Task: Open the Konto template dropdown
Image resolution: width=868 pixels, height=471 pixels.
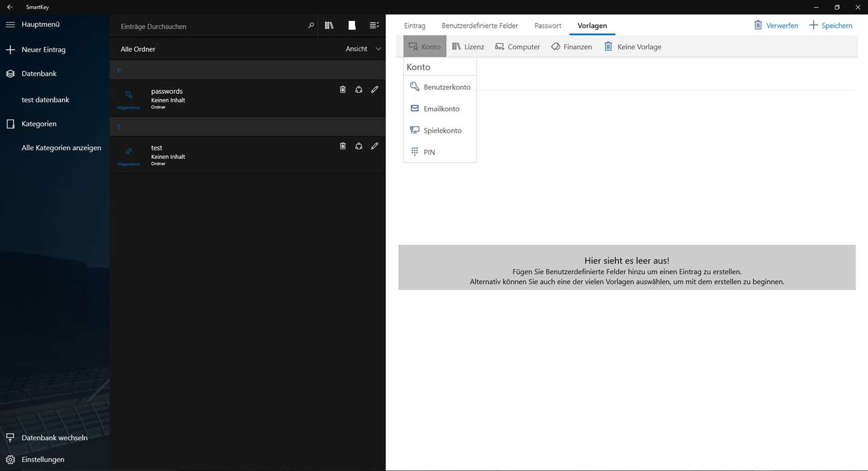Action: pos(425,46)
